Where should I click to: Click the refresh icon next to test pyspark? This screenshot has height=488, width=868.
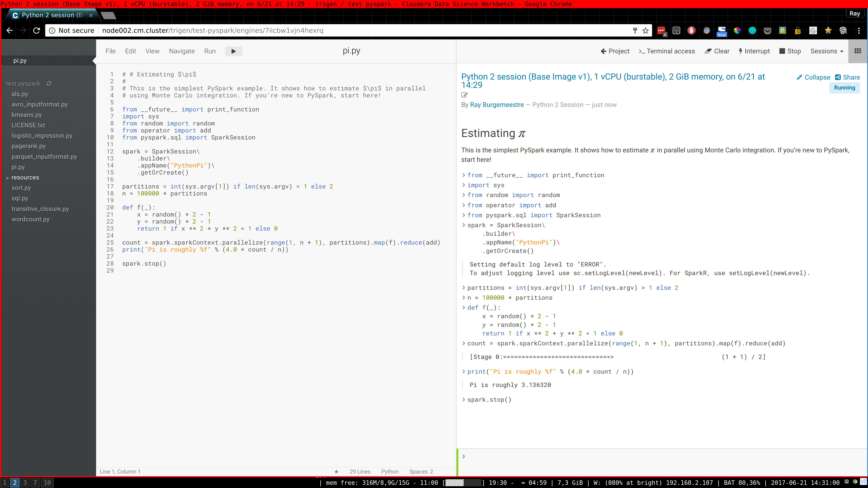pyautogui.click(x=49, y=84)
